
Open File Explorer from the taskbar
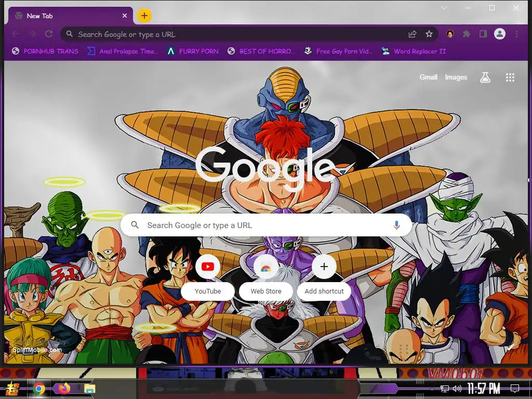click(89, 389)
